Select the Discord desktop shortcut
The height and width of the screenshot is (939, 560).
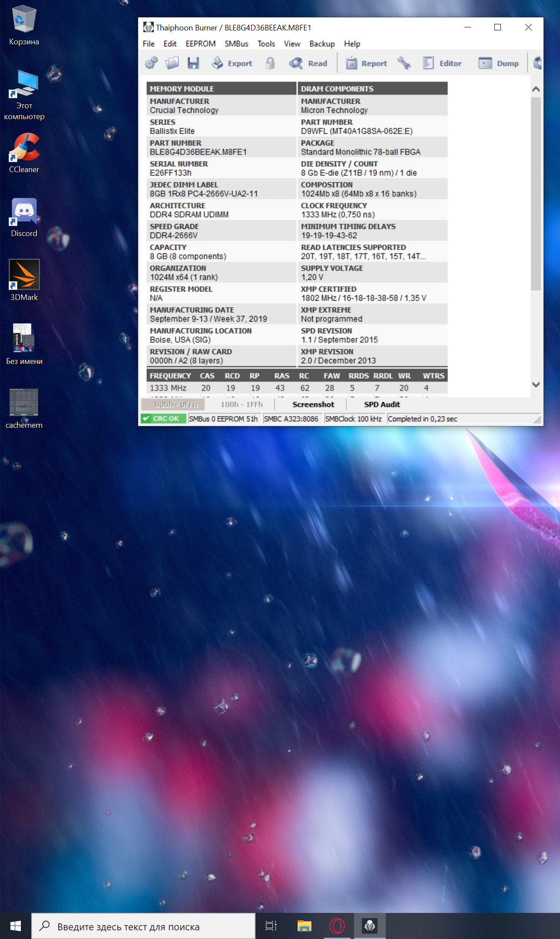click(24, 217)
